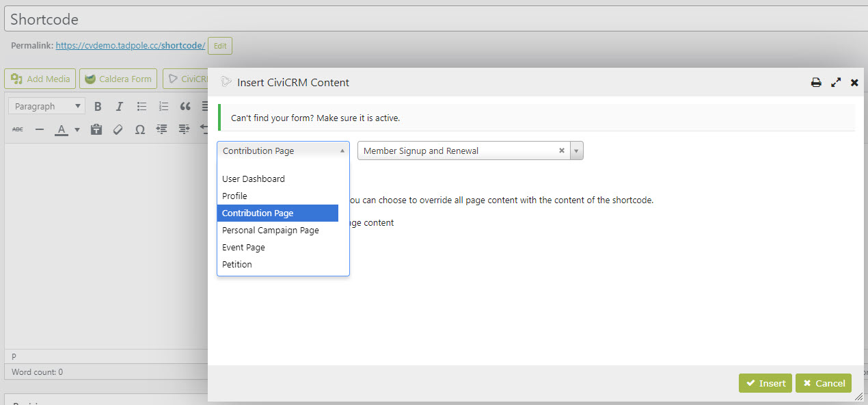Click the Add Media button

click(40, 79)
